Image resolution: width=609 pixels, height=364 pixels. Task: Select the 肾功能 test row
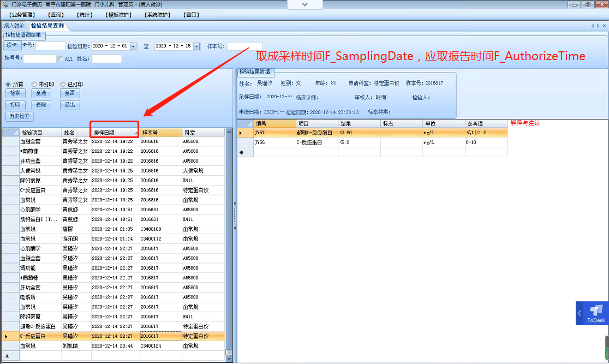[x=114, y=268]
